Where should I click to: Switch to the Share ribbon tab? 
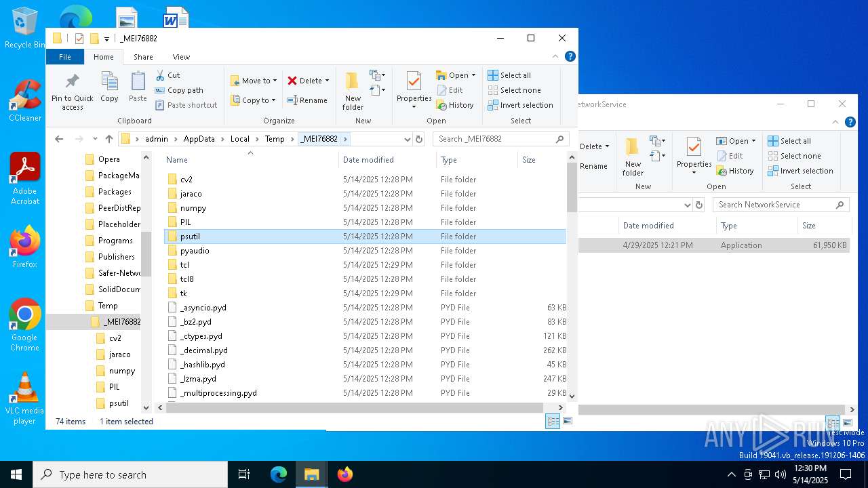point(143,57)
